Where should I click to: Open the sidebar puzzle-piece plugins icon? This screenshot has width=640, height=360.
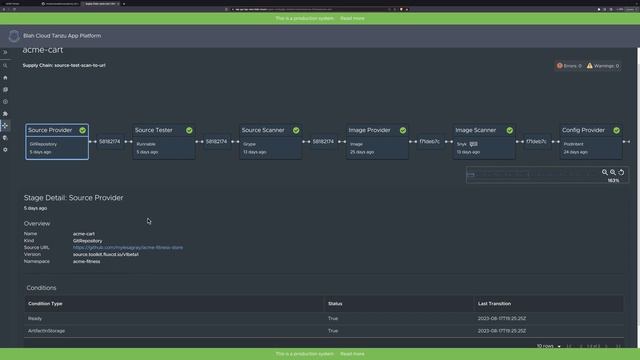pos(5,113)
